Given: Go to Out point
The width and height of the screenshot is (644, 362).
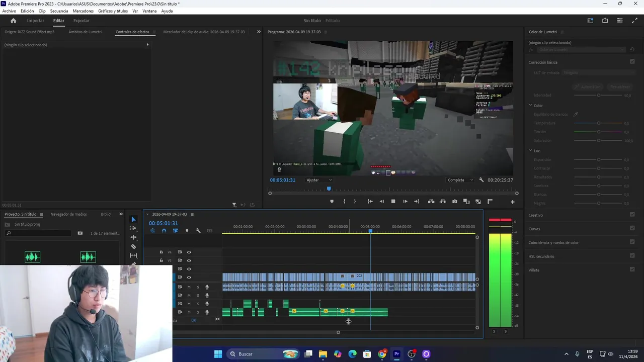Looking at the screenshot, I should (x=417, y=202).
